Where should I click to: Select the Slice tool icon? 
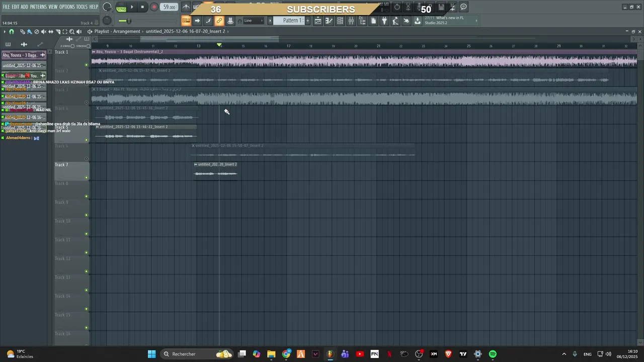(58, 32)
